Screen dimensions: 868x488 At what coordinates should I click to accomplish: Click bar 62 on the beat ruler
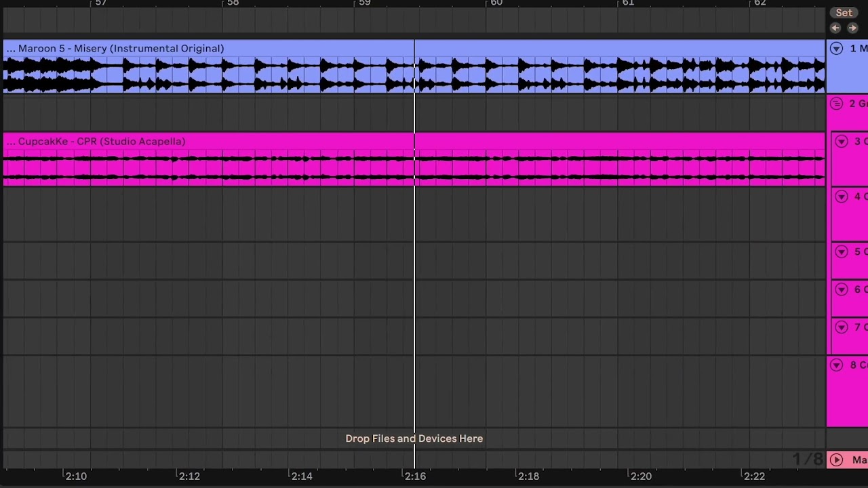click(x=760, y=3)
